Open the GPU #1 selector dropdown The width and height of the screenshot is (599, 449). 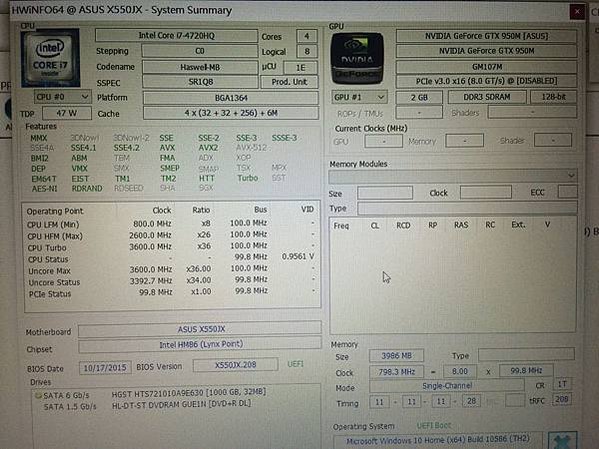tap(359, 97)
